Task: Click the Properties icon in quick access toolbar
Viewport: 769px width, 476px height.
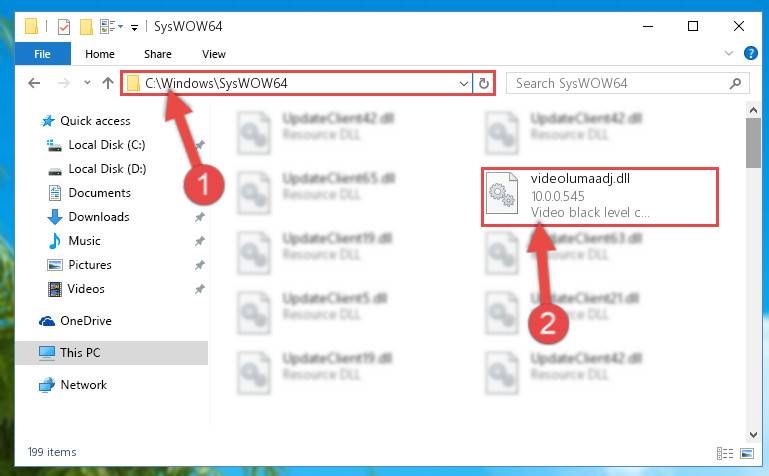Action: [64, 26]
